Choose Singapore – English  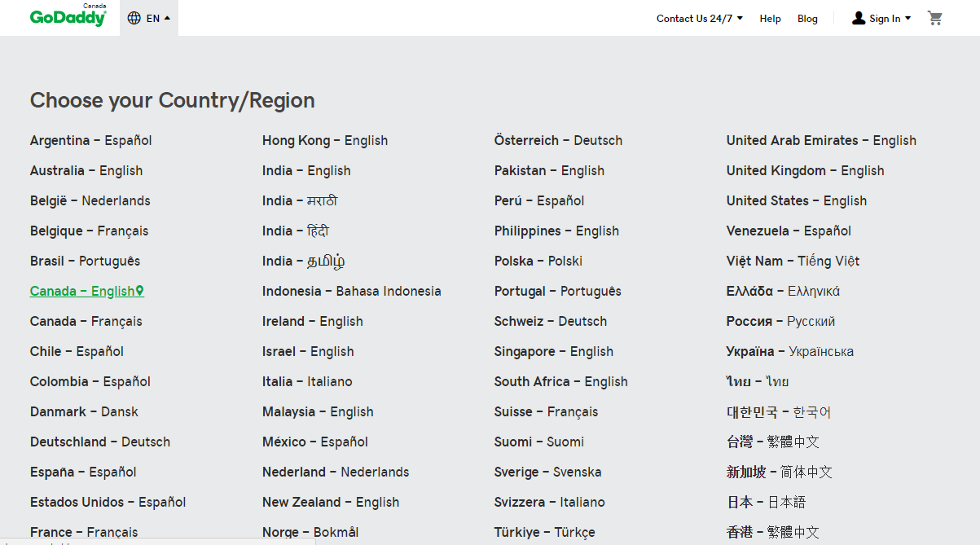pos(554,351)
